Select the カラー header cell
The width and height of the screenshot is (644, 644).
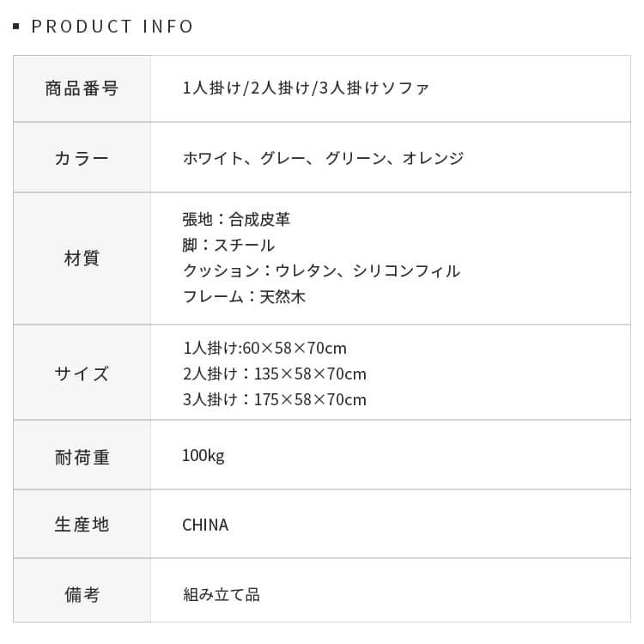[x=82, y=158]
